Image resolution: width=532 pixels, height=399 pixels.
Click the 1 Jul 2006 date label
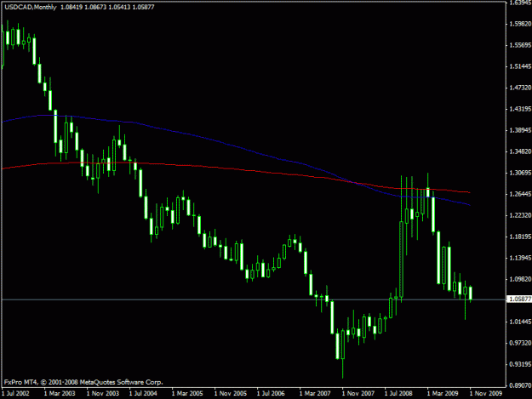coord(271,394)
